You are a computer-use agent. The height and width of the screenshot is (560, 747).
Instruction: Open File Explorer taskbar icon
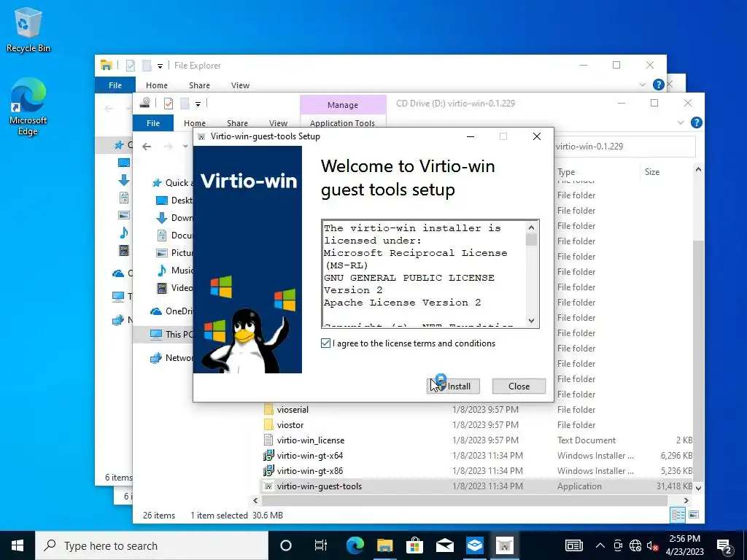(x=385, y=545)
